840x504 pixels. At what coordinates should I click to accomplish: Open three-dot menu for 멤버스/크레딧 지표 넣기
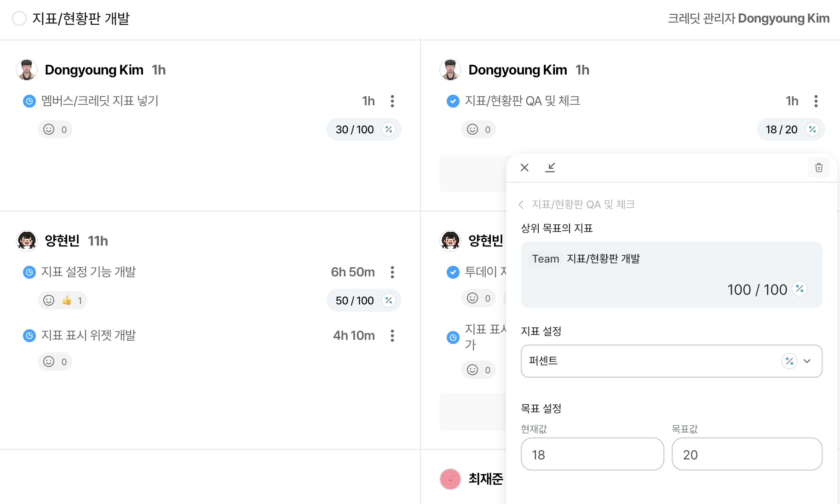point(392,101)
